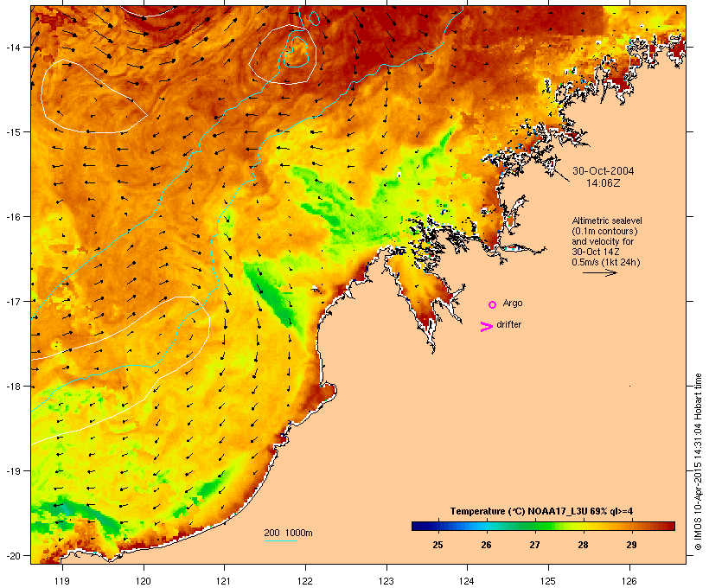Click the 'Argo' legend label
Screen dimensions: 709x588
[x=513, y=303]
